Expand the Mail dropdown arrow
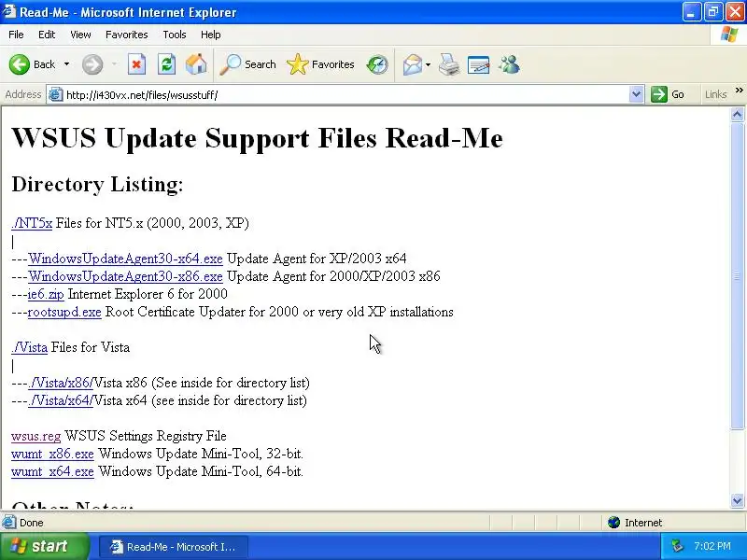The width and height of the screenshot is (747, 560). tap(428, 64)
